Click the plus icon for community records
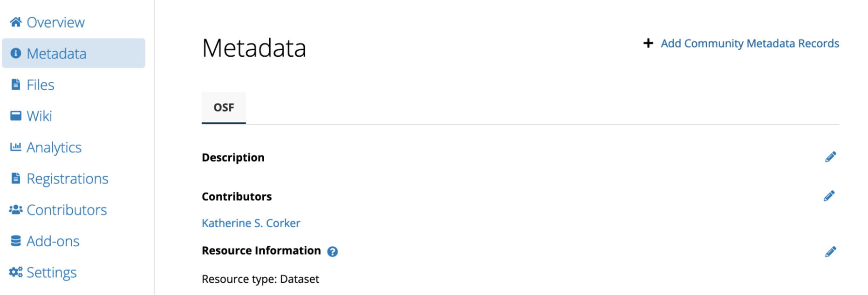 [648, 43]
